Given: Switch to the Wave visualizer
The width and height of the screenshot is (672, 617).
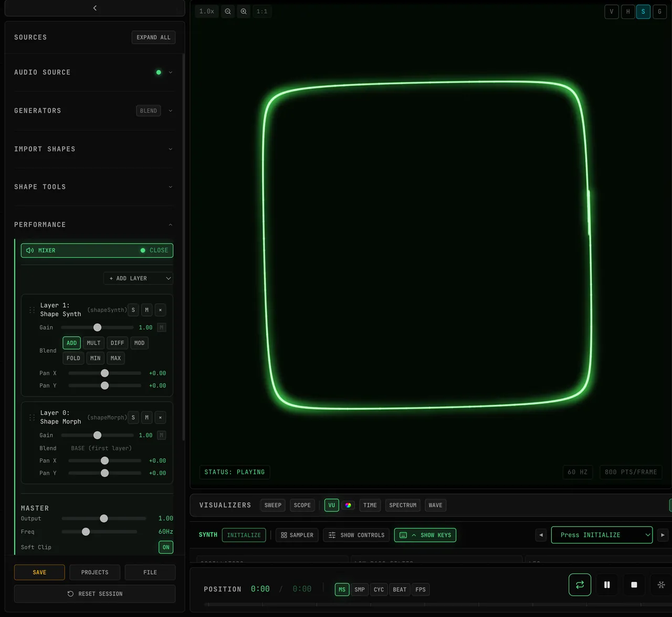Looking at the screenshot, I should (x=435, y=505).
